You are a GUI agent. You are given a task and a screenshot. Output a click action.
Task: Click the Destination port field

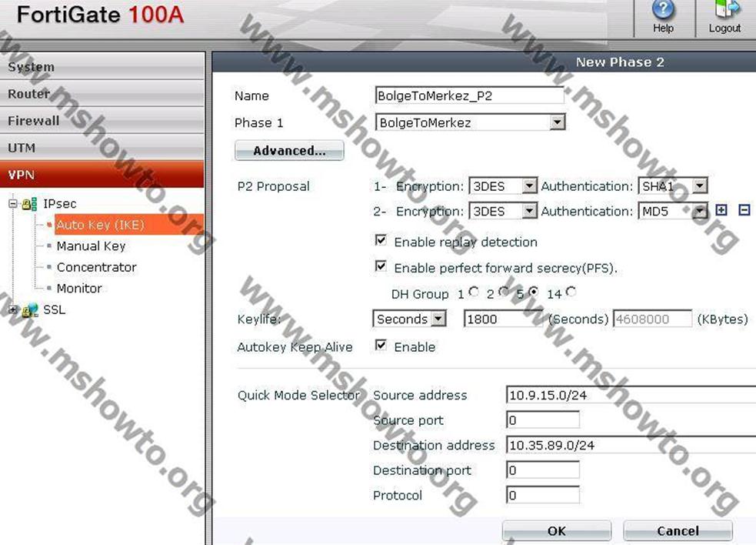pyautogui.click(x=543, y=470)
